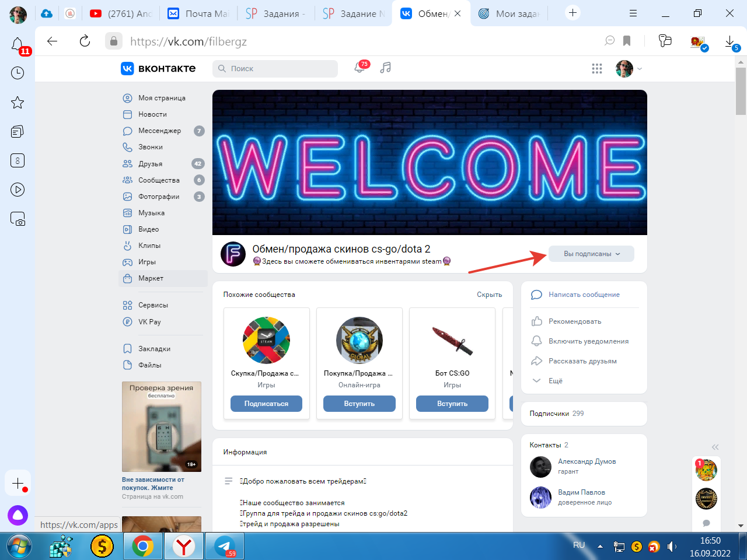747x560 pixels.
Task: Click sidebar add plus button
Action: click(x=18, y=484)
